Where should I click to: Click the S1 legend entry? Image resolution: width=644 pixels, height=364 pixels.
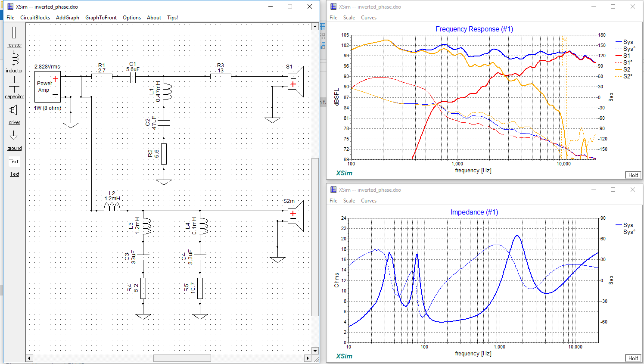pyautogui.click(x=623, y=56)
